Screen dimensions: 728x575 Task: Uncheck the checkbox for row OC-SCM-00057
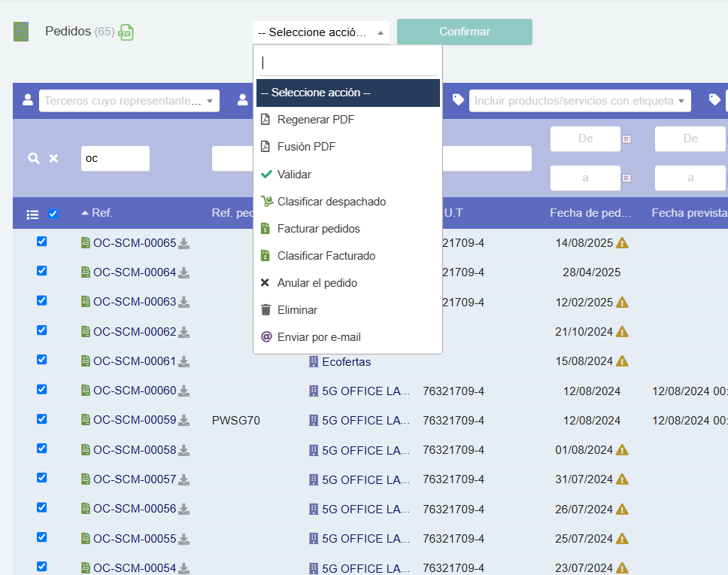tap(42, 478)
